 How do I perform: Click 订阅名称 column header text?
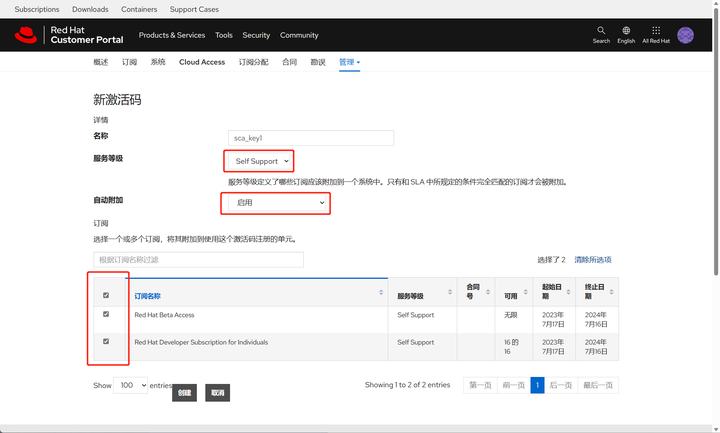[x=147, y=296]
